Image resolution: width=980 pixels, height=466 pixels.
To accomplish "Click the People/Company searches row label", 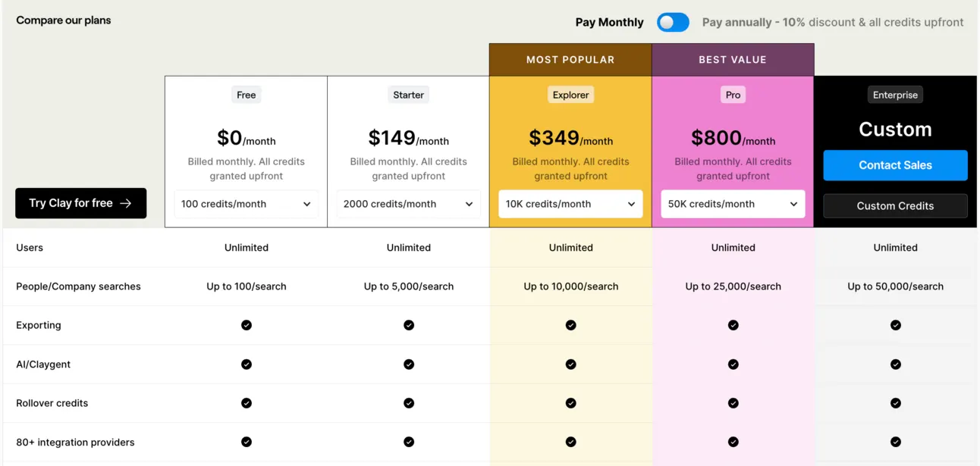I will [x=78, y=286].
